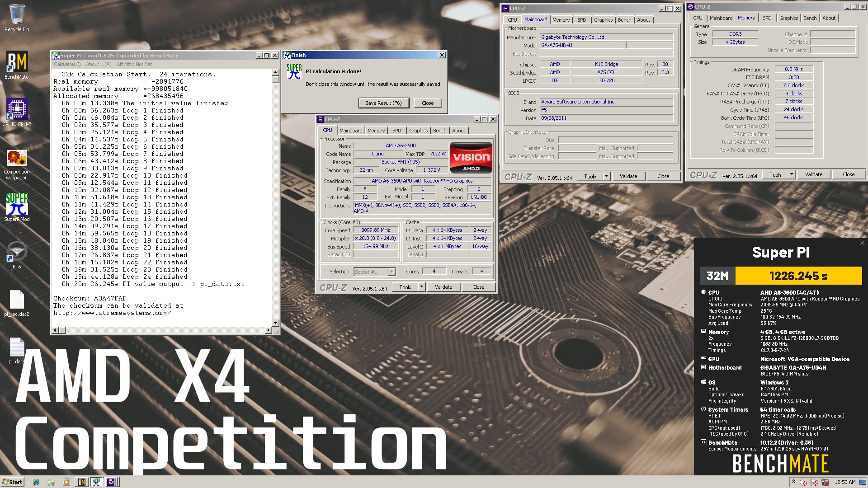
Task: Click Close button in CPU-Z CPU window
Action: pos(478,287)
